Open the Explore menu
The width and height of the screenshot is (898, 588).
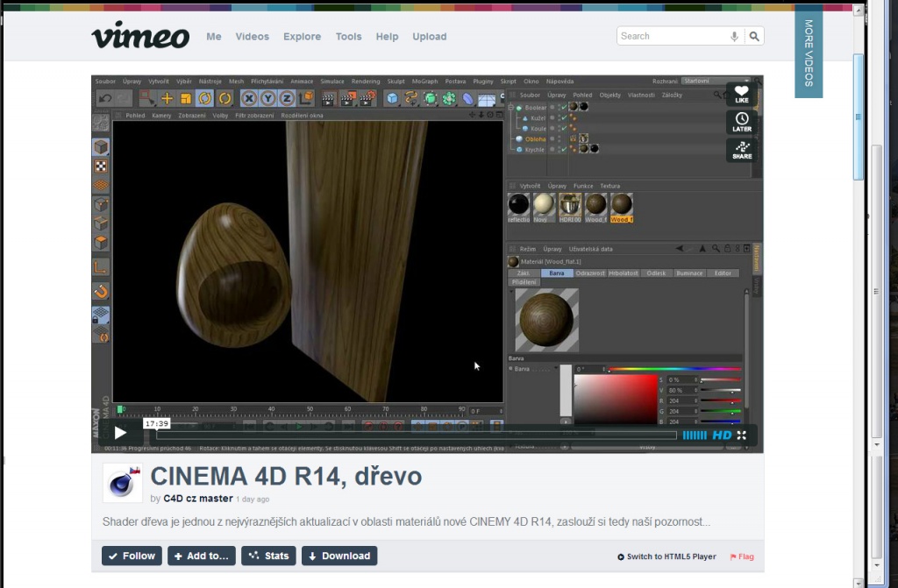[x=302, y=36]
